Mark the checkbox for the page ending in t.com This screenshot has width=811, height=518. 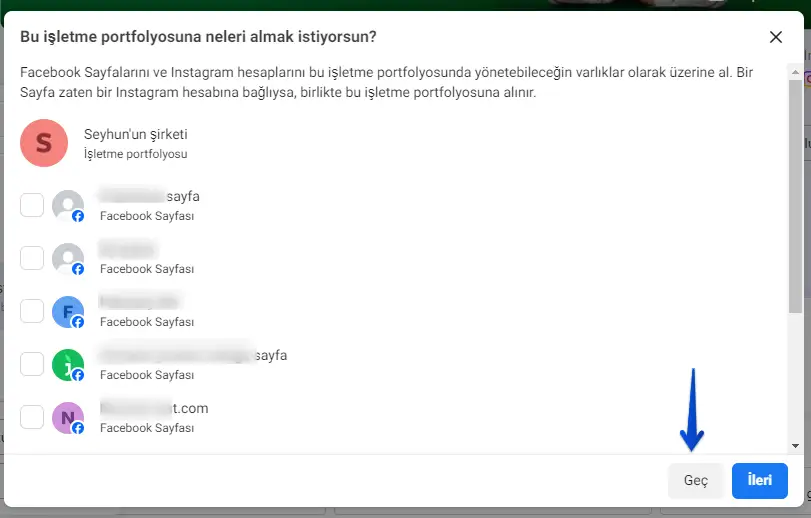32,417
